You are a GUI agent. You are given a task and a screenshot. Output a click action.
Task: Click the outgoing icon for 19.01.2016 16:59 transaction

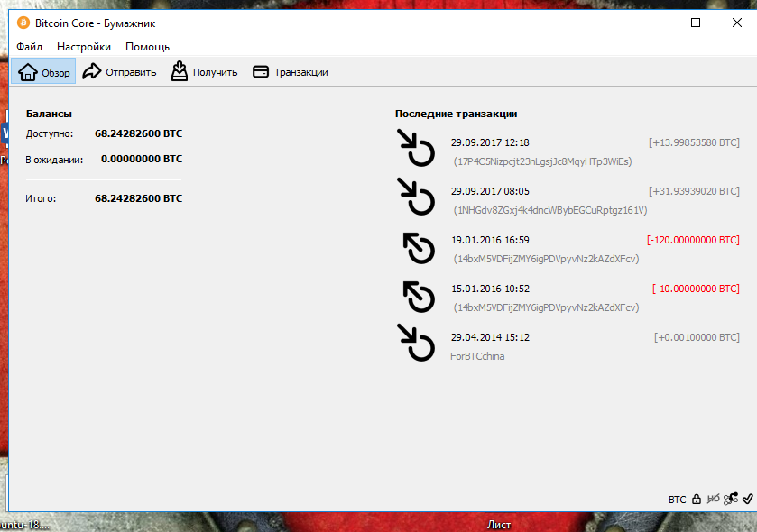pyautogui.click(x=419, y=248)
